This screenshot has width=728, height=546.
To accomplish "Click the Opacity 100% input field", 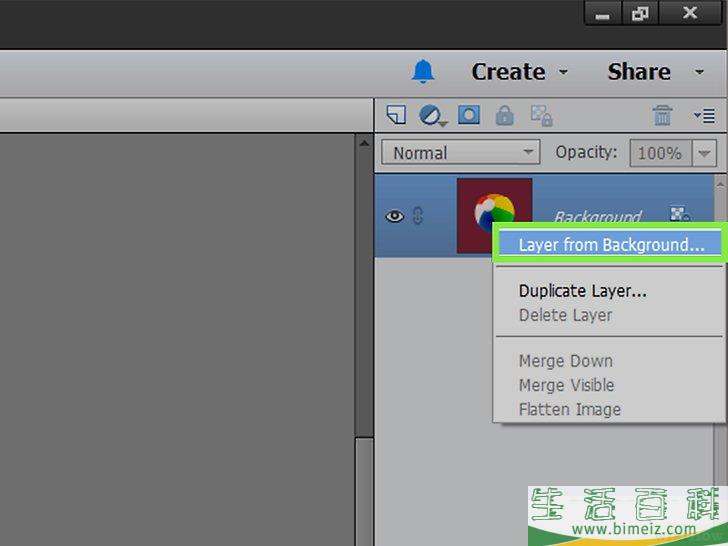I will click(x=659, y=153).
